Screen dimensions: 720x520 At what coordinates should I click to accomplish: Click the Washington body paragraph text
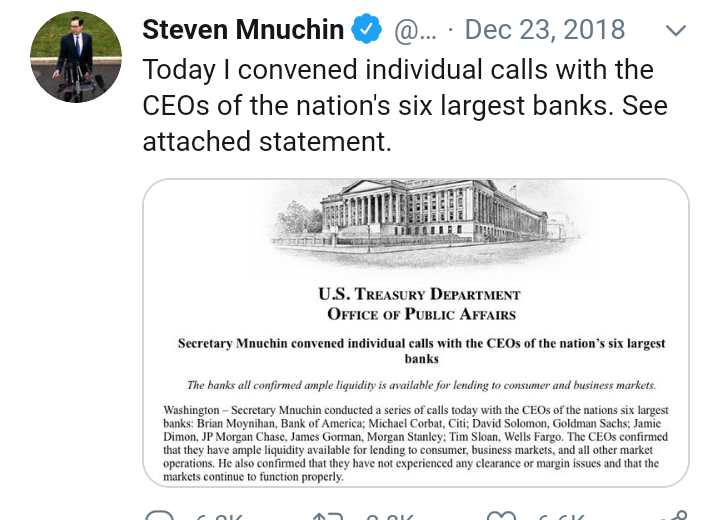point(415,443)
